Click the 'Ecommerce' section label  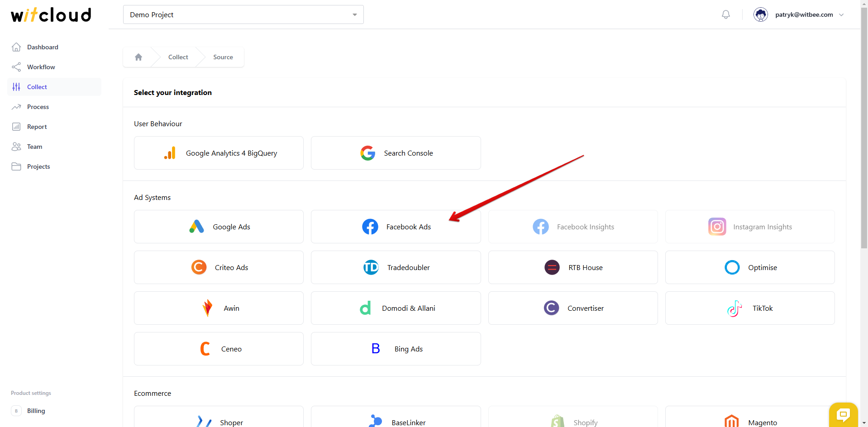153,393
